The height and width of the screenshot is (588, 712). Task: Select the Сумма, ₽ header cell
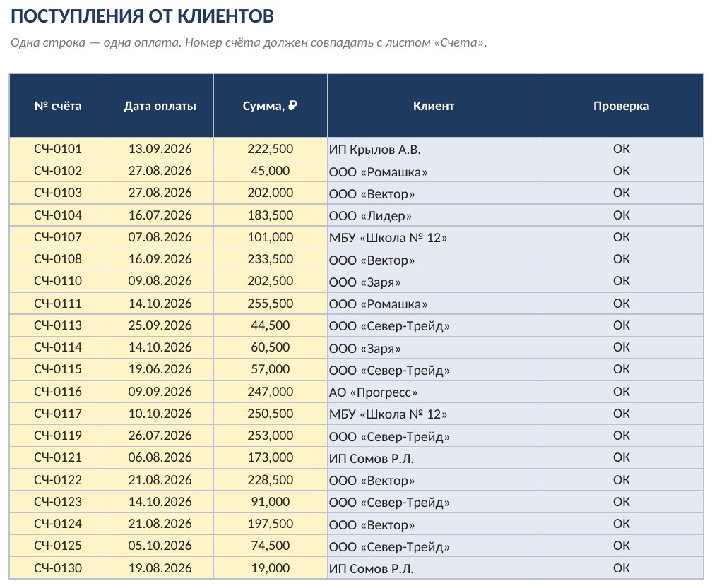pyautogui.click(x=270, y=106)
